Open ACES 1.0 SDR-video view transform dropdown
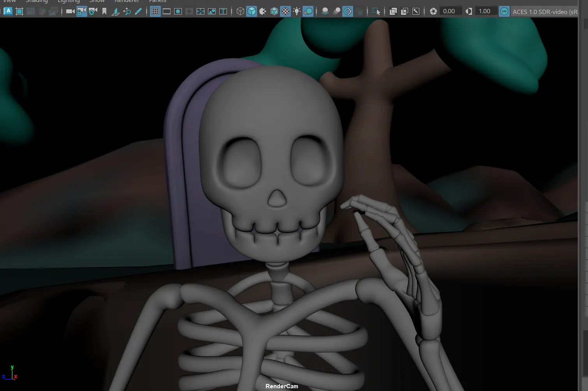 544,12
